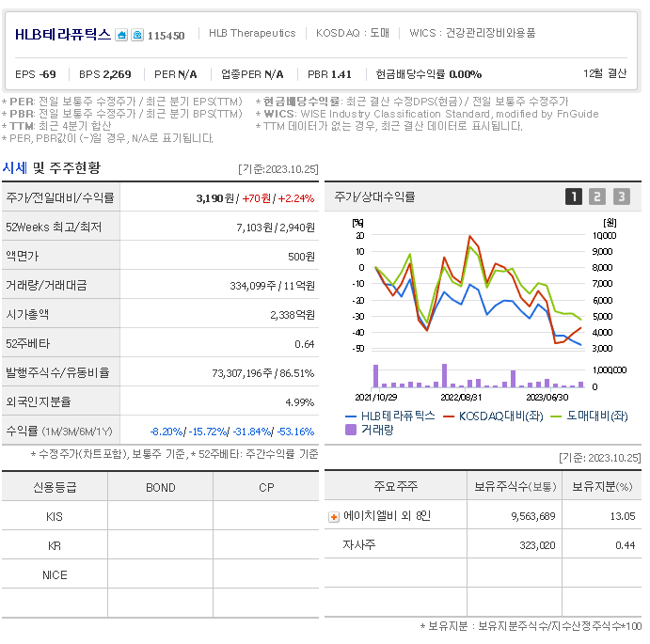650x644 pixels.
Task: Select the 주요주주 column header
Action: (x=395, y=486)
